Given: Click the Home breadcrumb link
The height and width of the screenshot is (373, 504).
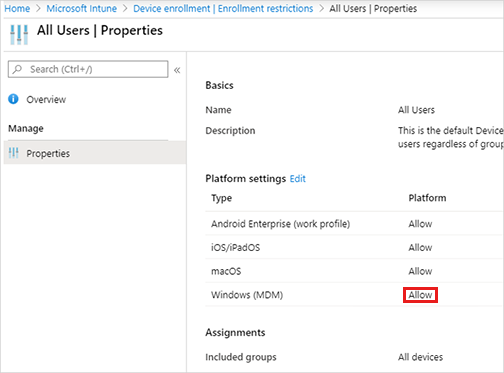Looking at the screenshot, I should coord(17,8).
